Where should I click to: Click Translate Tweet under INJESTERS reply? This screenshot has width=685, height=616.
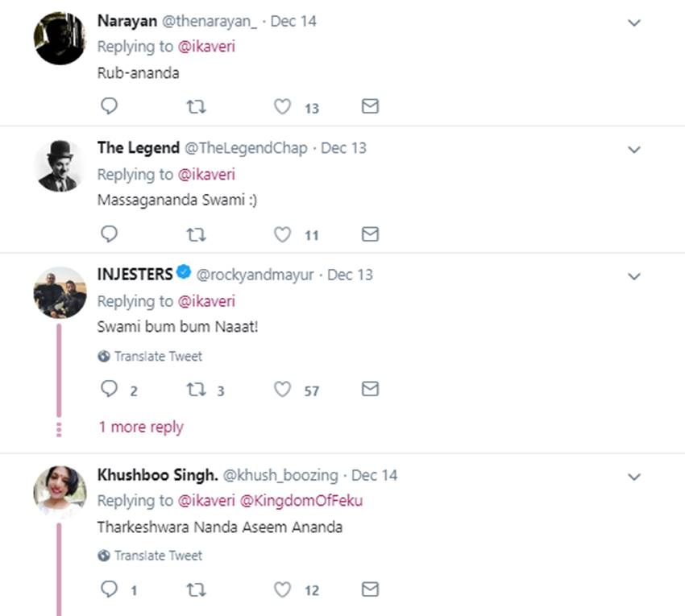point(158,356)
